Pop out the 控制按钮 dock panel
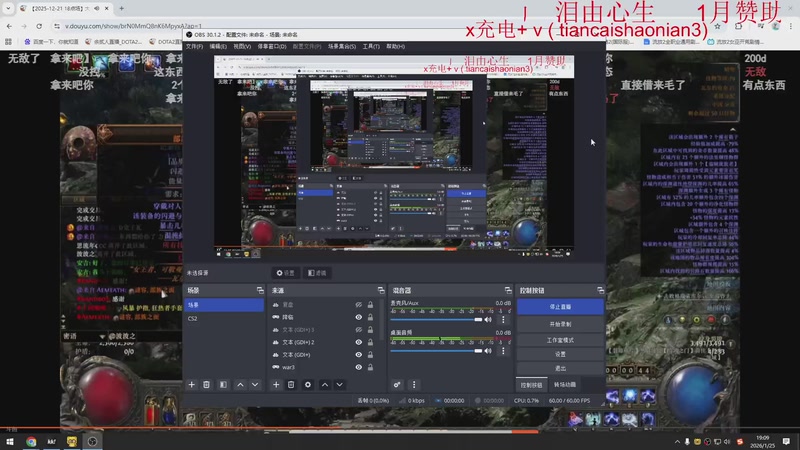The height and width of the screenshot is (450, 800). click(x=601, y=290)
